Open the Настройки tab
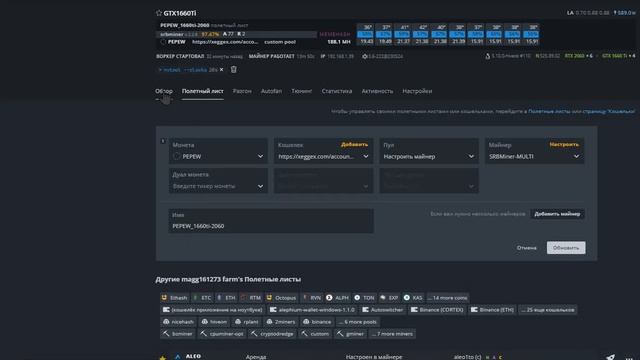The height and width of the screenshot is (360, 640). click(417, 91)
